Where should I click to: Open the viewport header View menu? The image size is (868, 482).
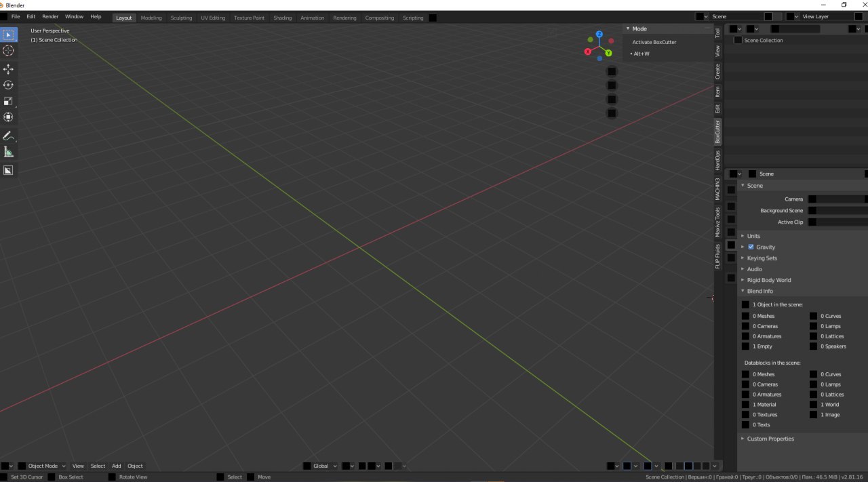pyautogui.click(x=79, y=466)
